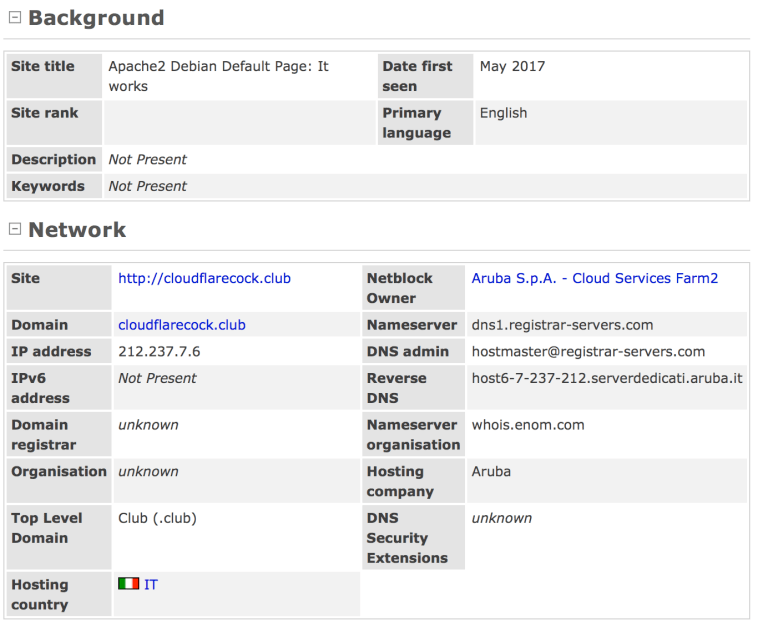This screenshot has height=635, width=768.
Task: Collapse the Network section toggle
Action: click(14, 230)
